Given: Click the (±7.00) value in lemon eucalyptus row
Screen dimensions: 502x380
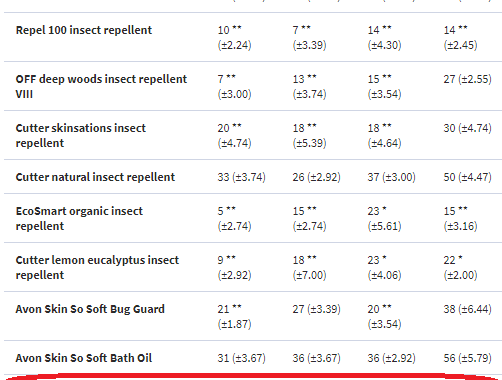Looking at the screenshot, I should click(x=309, y=275).
